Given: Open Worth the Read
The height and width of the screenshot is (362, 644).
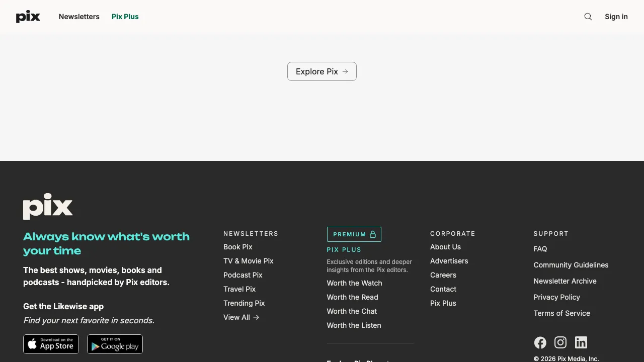Looking at the screenshot, I should tap(353, 297).
